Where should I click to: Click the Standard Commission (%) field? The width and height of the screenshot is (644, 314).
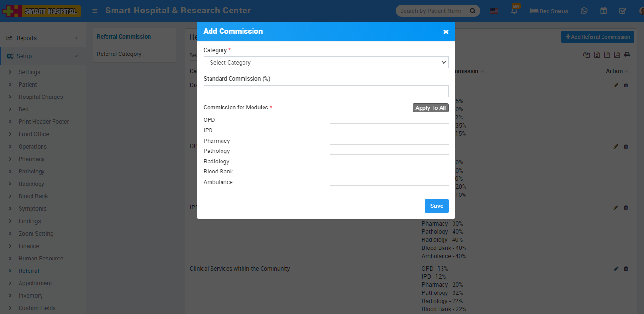[326, 91]
